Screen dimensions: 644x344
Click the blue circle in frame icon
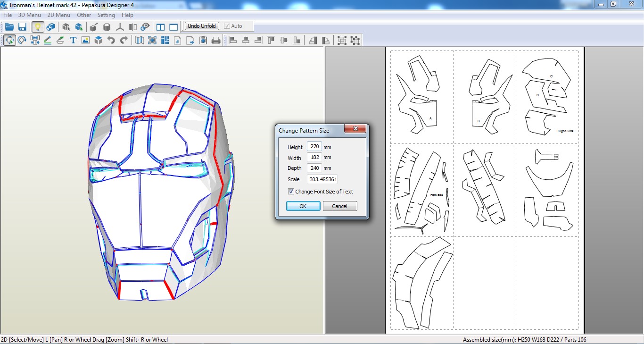coord(152,40)
